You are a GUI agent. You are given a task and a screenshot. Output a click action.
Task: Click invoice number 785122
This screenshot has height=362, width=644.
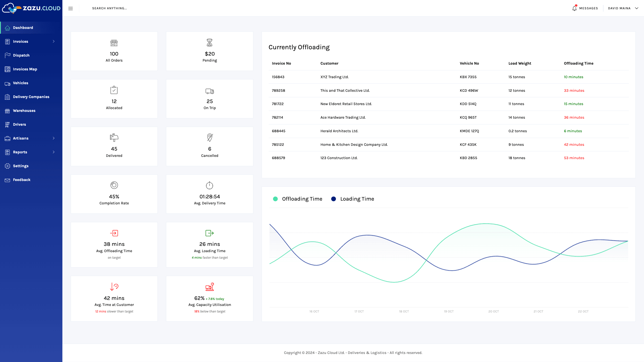click(278, 145)
